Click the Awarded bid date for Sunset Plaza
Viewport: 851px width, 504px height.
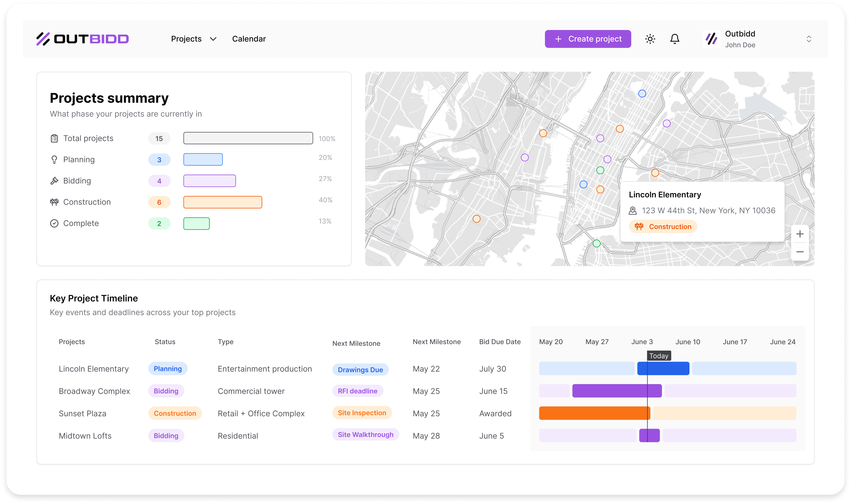495,413
